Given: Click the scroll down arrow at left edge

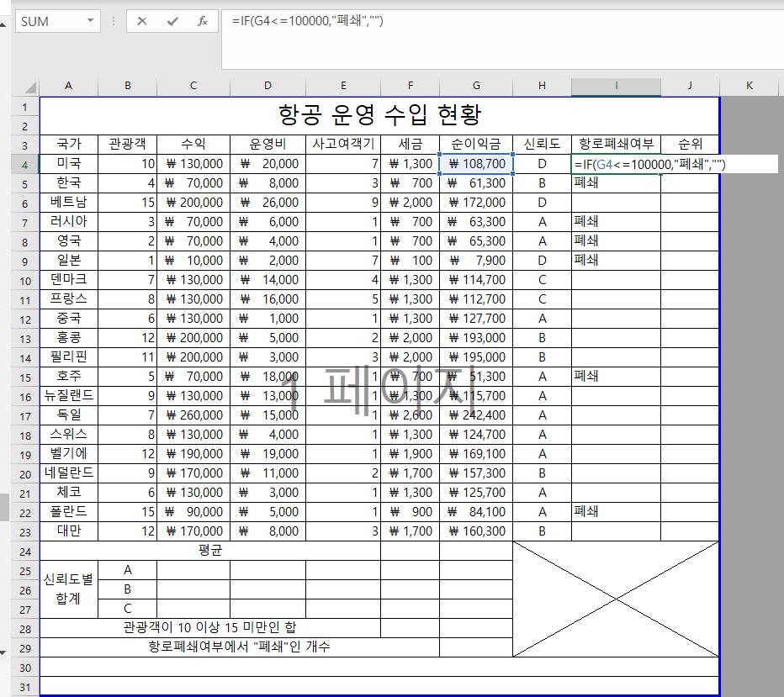Looking at the screenshot, I should (4, 652).
